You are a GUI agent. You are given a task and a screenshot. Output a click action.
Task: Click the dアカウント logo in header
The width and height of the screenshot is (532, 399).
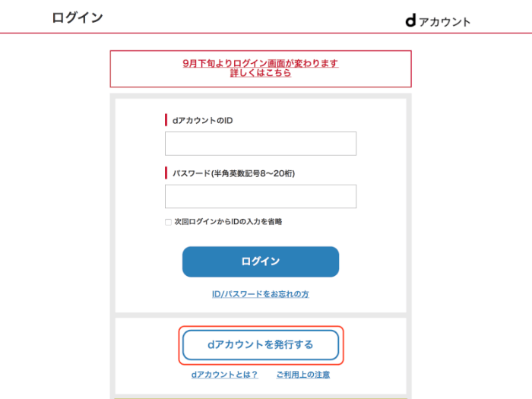tap(437, 21)
